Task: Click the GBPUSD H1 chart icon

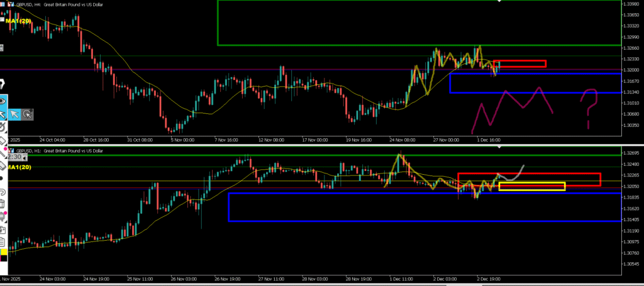Action: 11,151
